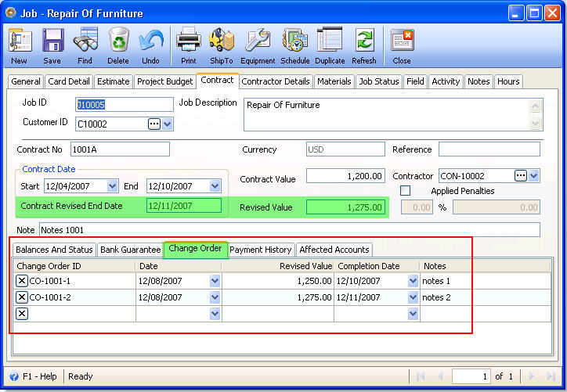Open the Schedule calendar icon

tap(294, 40)
